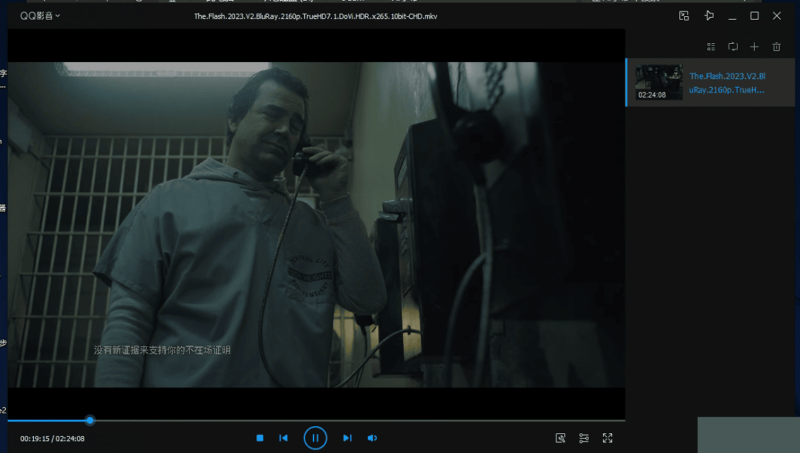Change the playlist view mode icon
Image resolution: width=800 pixels, height=453 pixels.
pyautogui.click(x=711, y=46)
